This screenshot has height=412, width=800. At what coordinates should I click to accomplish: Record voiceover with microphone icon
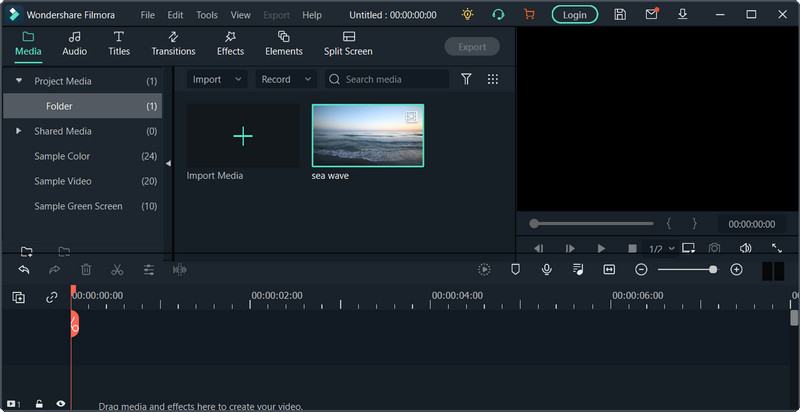(x=546, y=269)
